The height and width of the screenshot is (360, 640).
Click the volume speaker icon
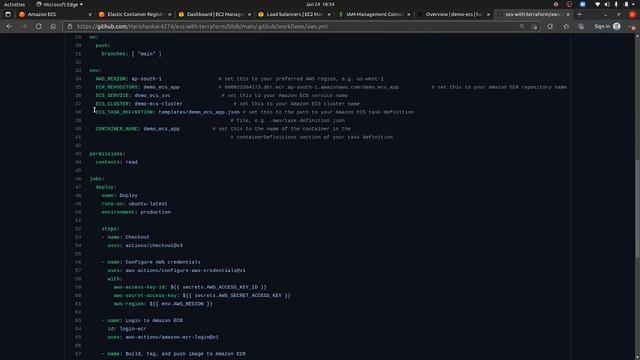[x=607, y=4]
